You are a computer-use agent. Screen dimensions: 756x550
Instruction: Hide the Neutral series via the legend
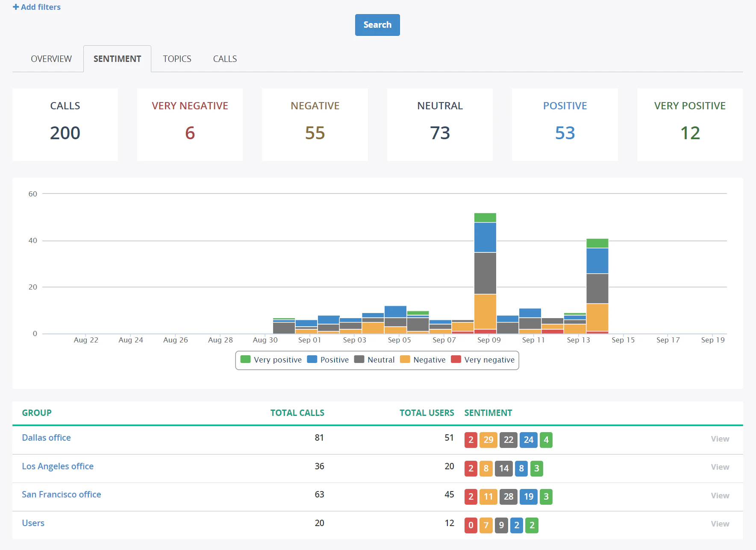[374, 360]
